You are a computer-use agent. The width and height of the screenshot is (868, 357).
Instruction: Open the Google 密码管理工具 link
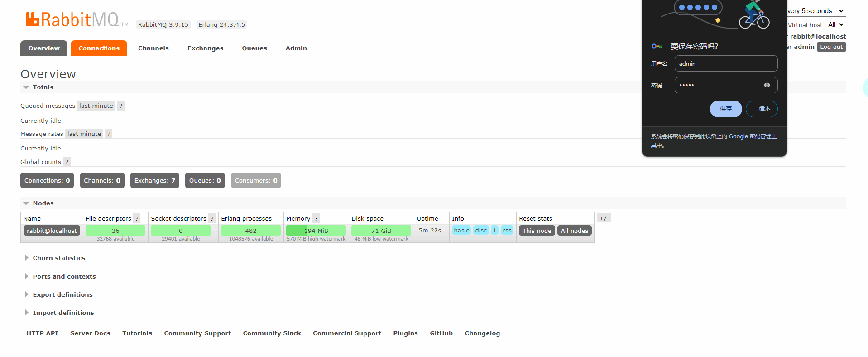[753, 136]
